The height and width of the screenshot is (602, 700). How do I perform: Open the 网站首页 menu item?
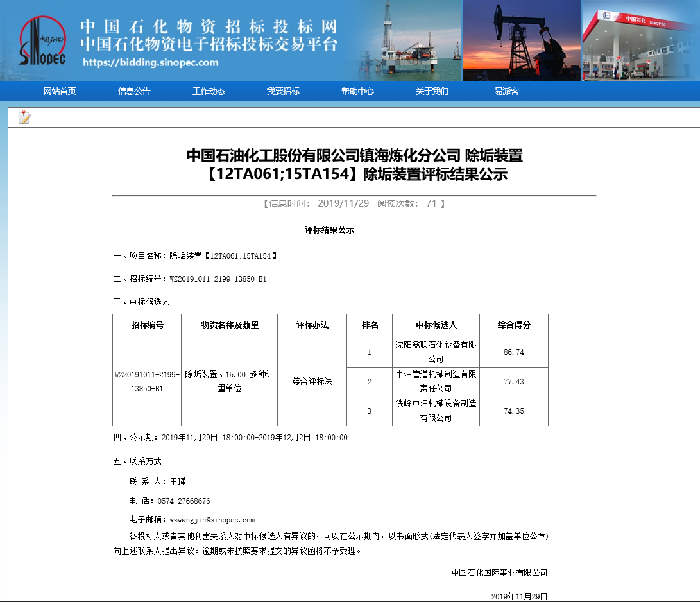point(60,91)
